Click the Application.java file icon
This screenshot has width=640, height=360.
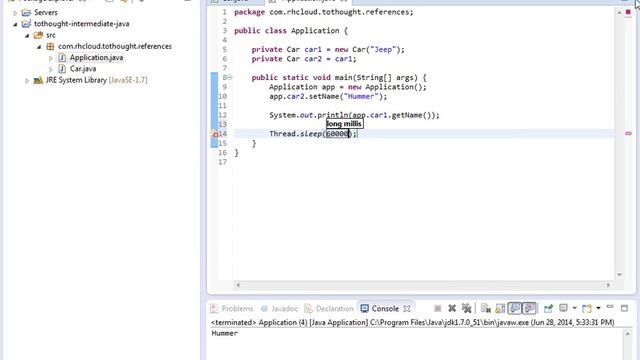pos(62,58)
